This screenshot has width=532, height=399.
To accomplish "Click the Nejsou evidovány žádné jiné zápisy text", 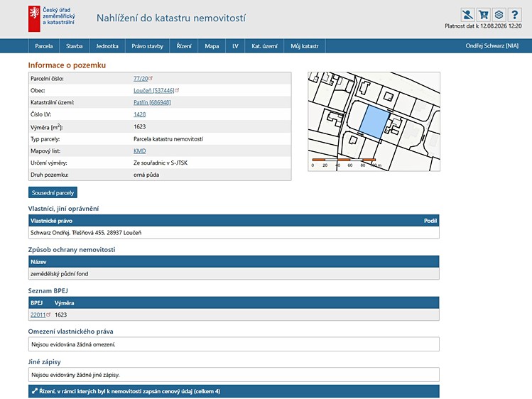I will (75, 375).
